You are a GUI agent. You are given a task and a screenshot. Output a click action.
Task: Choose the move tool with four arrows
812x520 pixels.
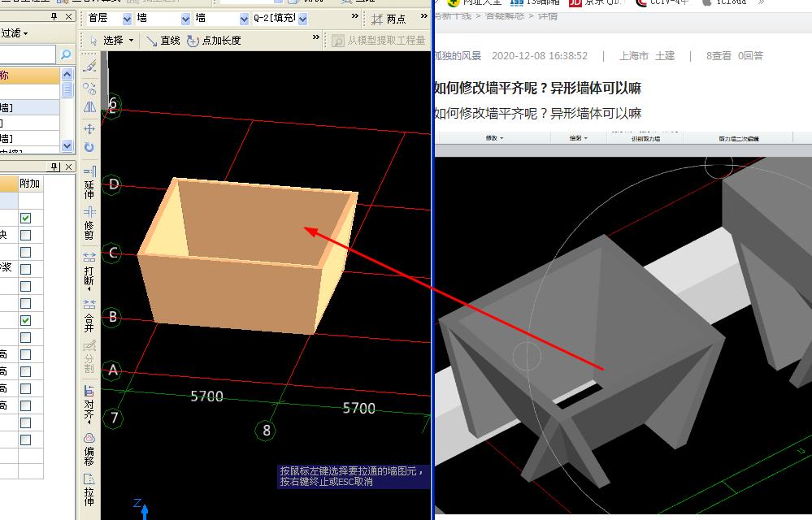[89, 129]
